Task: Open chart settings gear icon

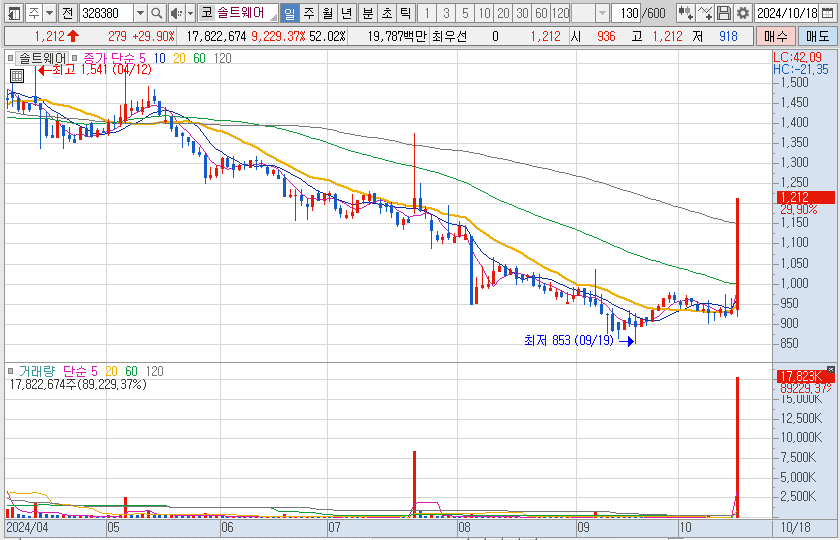Action: tap(742, 13)
